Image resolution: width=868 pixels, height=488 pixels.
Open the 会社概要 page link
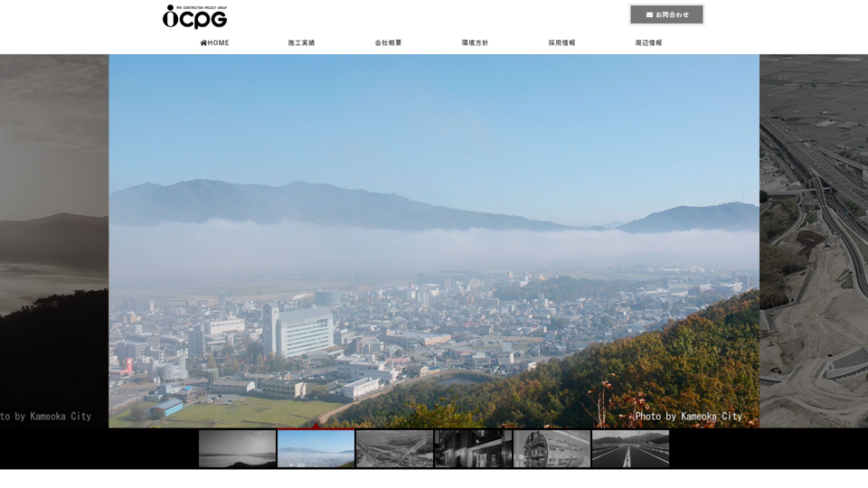click(388, 42)
